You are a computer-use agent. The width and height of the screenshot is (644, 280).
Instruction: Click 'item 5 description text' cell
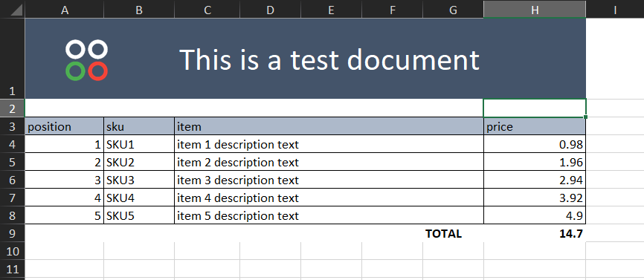click(329, 215)
